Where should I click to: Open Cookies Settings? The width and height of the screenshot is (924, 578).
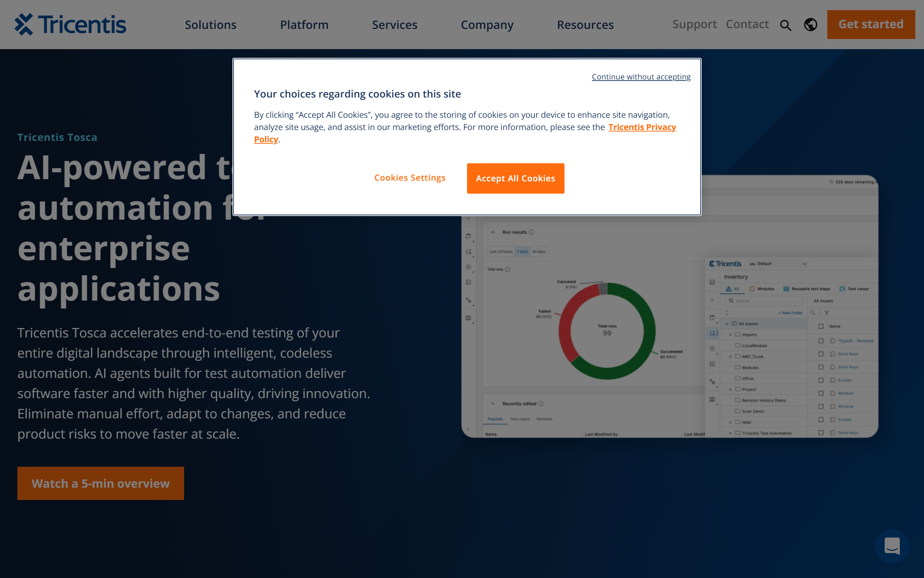pyautogui.click(x=410, y=178)
